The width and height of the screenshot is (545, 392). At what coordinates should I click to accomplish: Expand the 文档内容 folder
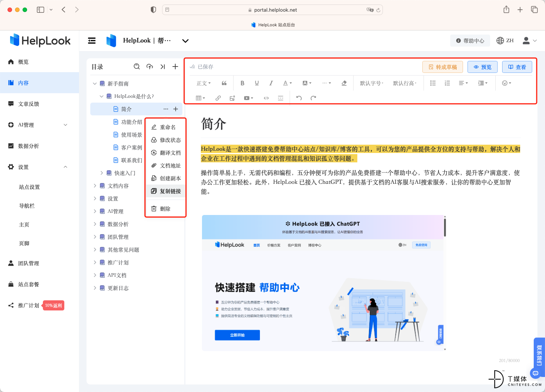(x=95, y=186)
